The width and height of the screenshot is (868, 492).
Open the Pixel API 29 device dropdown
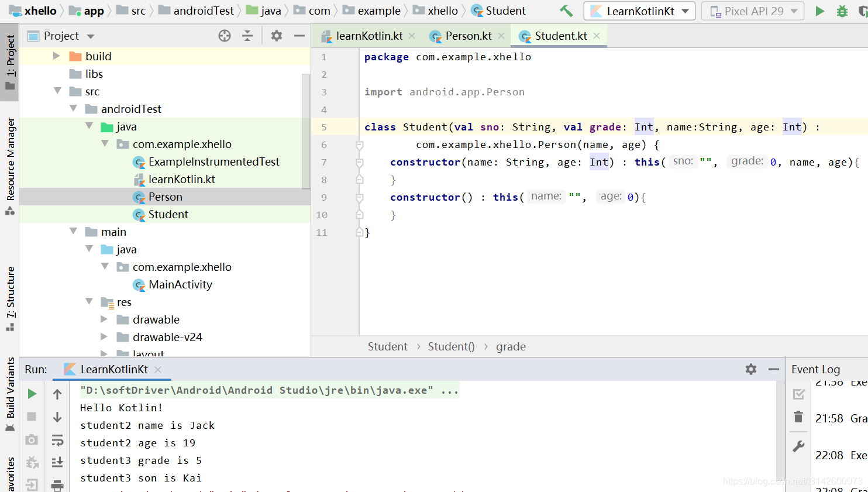pyautogui.click(x=753, y=11)
